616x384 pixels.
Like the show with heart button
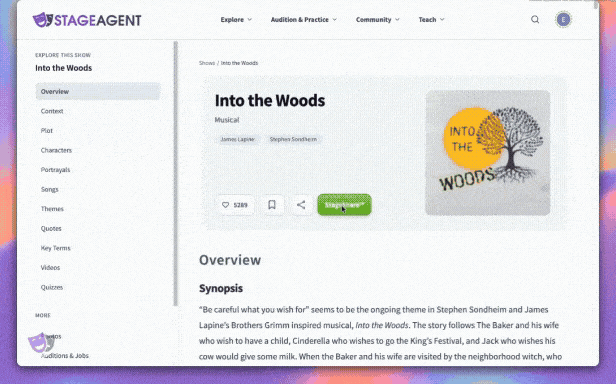coord(235,205)
